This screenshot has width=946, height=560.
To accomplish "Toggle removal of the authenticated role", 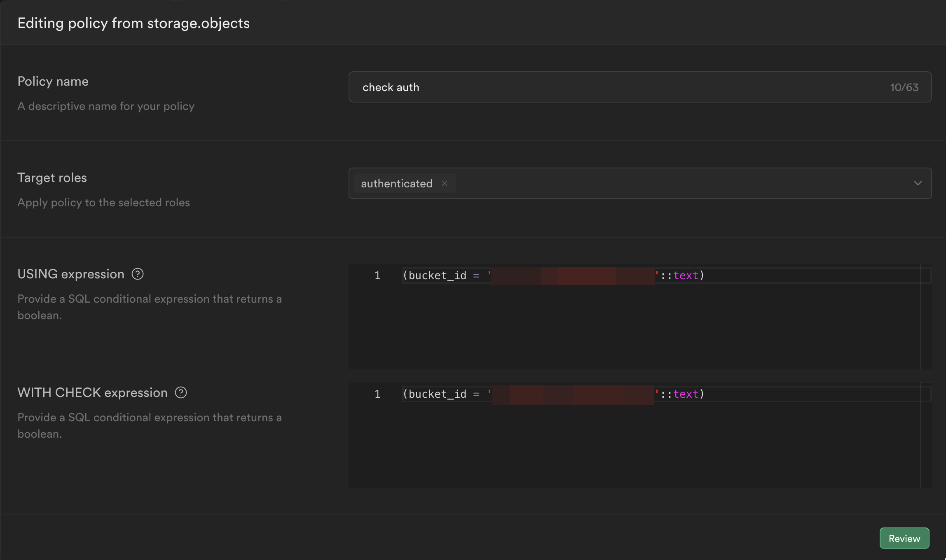I will point(444,183).
